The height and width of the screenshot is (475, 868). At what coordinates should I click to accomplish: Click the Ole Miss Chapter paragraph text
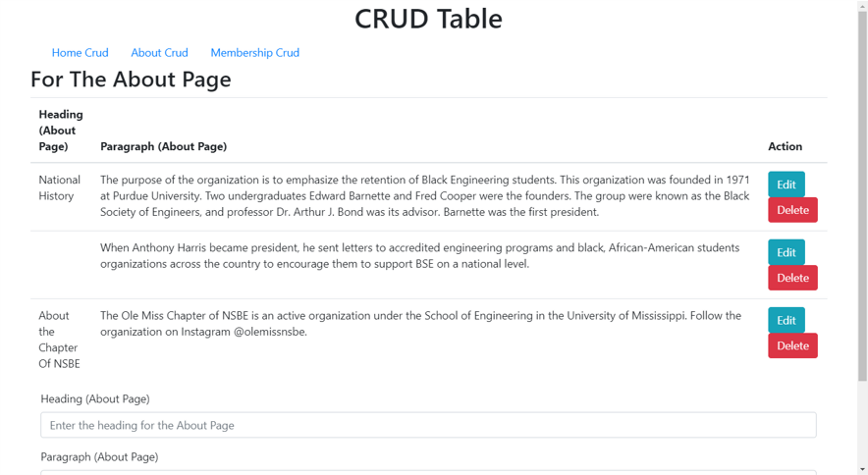tap(420, 323)
